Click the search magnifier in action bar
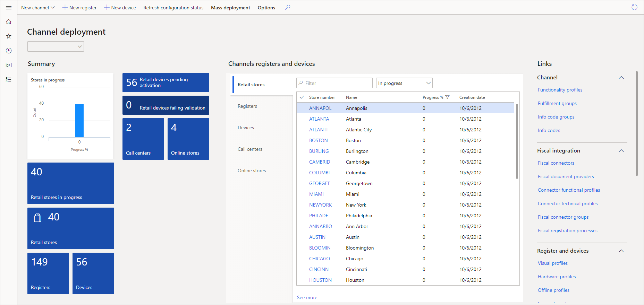The image size is (644, 305). [288, 7]
